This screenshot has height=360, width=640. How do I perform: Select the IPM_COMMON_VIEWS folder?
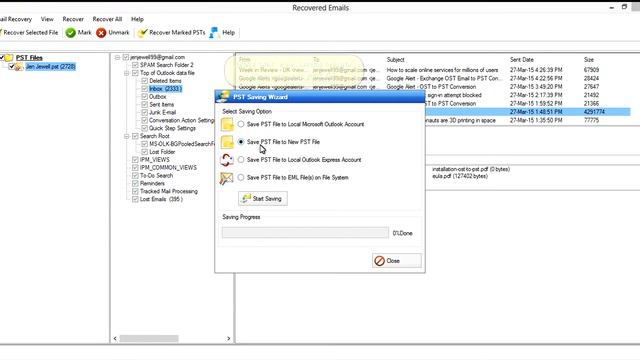pyautogui.click(x=168, y=168)
